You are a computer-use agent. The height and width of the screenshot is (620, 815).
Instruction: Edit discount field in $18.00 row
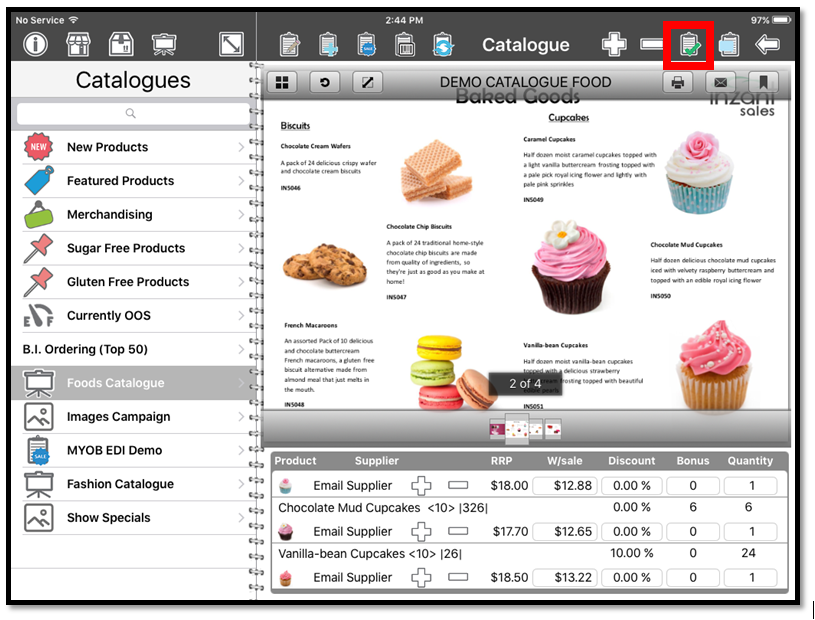(x=632, y=486)
